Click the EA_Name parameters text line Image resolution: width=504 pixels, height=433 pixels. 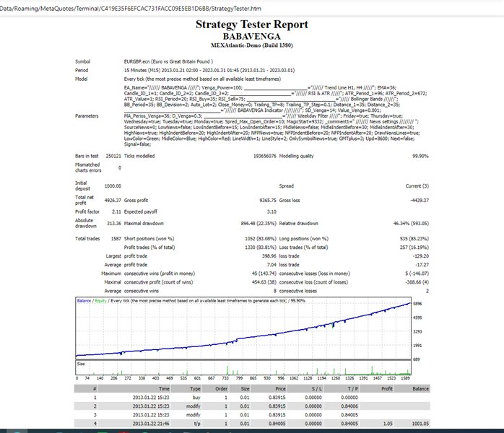tap(260, 88)
